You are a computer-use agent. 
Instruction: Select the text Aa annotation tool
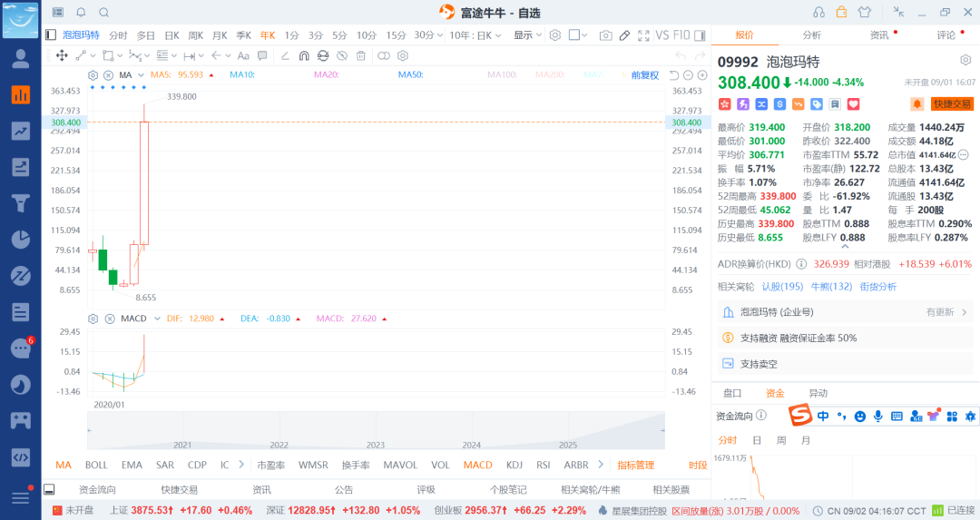(x=244, y=55)
